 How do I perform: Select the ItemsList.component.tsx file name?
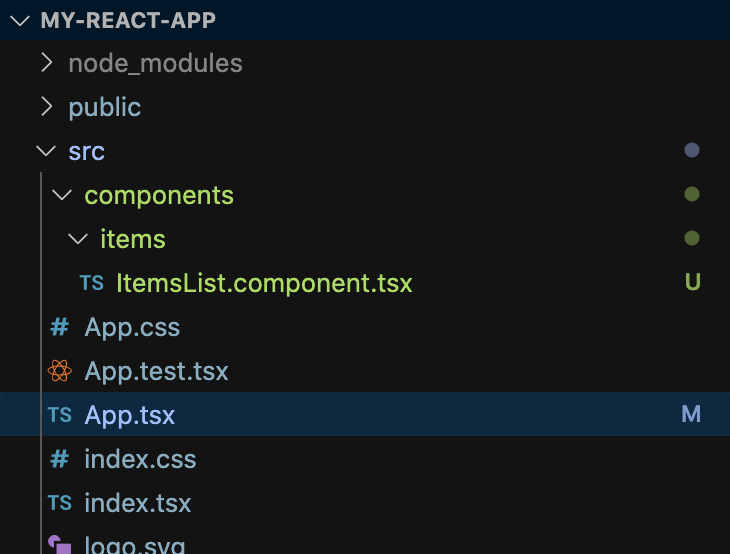(264, 283)
